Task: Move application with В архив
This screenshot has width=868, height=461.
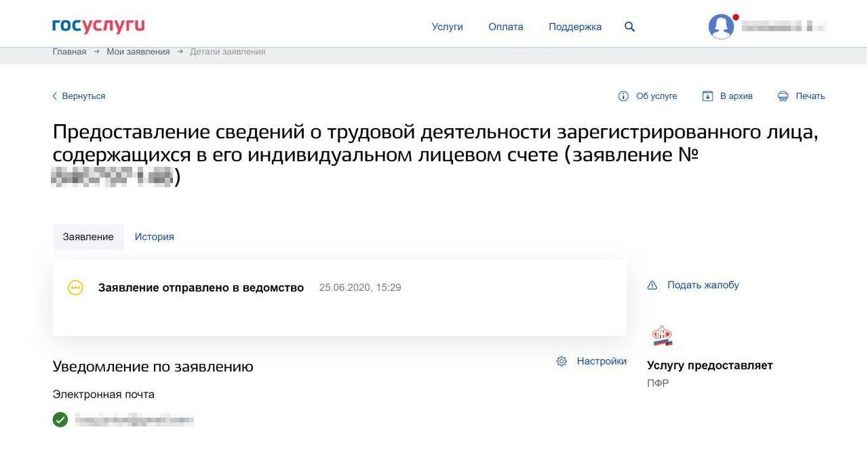Action: (x=736, y=96)
